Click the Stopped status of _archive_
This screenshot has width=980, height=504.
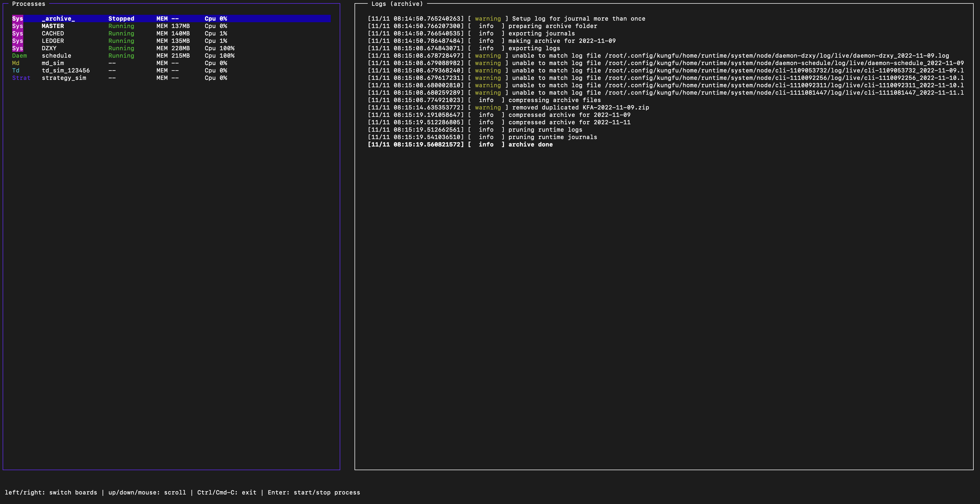point(121,19)
